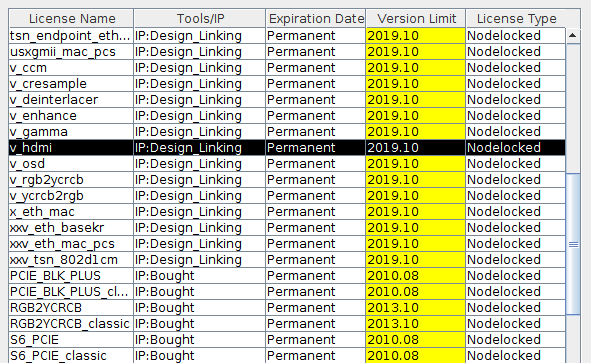This screenshot has width=591, height=363.
Task: Select the S6_PCIE_classic license name cell
Action: pyautogui.click(x=71, y=356)
